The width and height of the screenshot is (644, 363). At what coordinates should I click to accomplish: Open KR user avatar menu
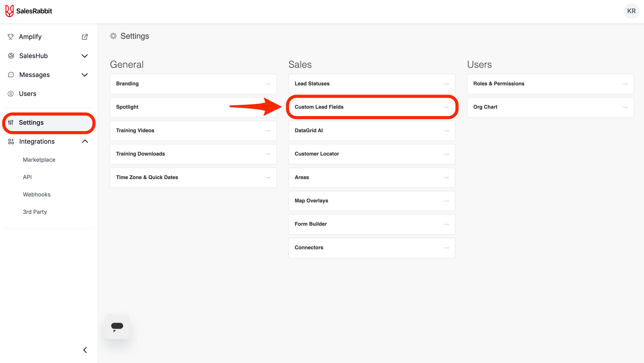tap(631, 11)
